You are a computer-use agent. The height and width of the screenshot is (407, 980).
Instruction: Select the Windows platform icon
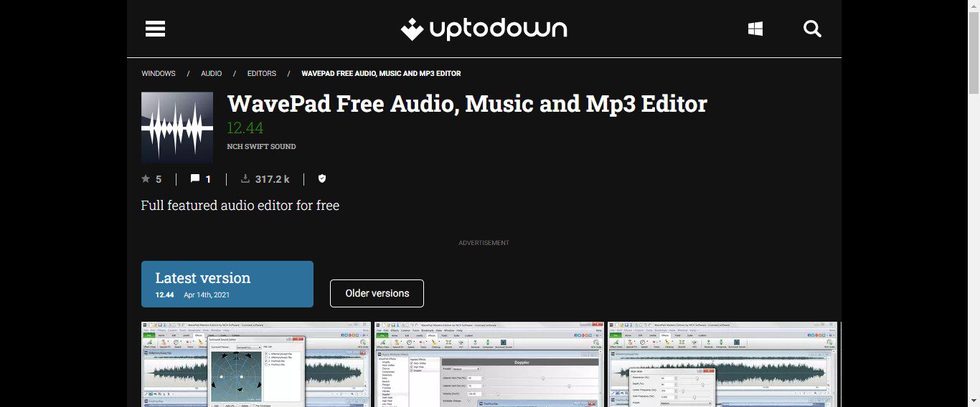pyautogui.click(x=755, y=29)
